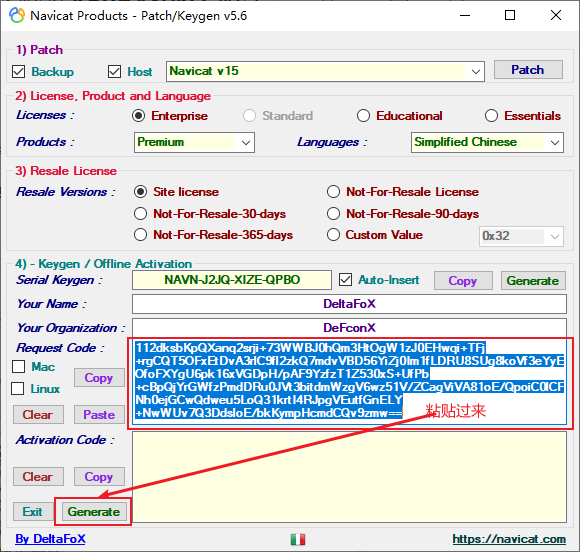The width and height of the screenshot is (580, 552).
Task: Toggle the Backup checkbox
Action: coord(18,71)
